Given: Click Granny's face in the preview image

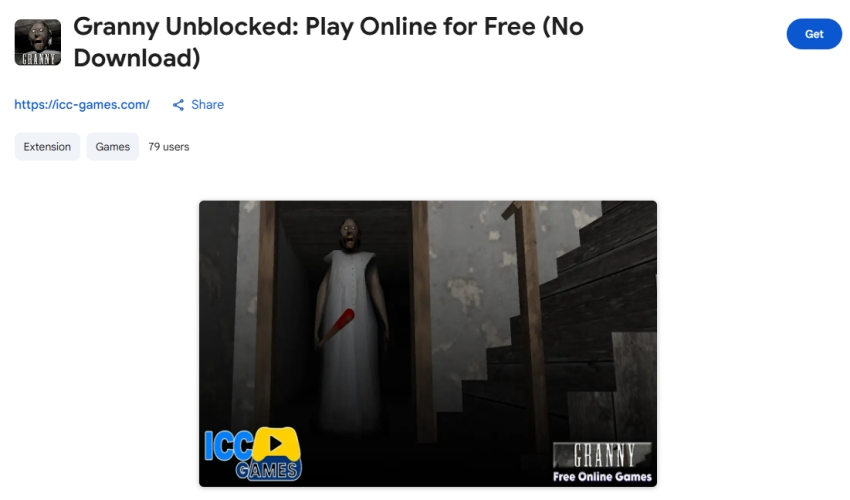Looking at the screenshot, I should coord(350,234).
